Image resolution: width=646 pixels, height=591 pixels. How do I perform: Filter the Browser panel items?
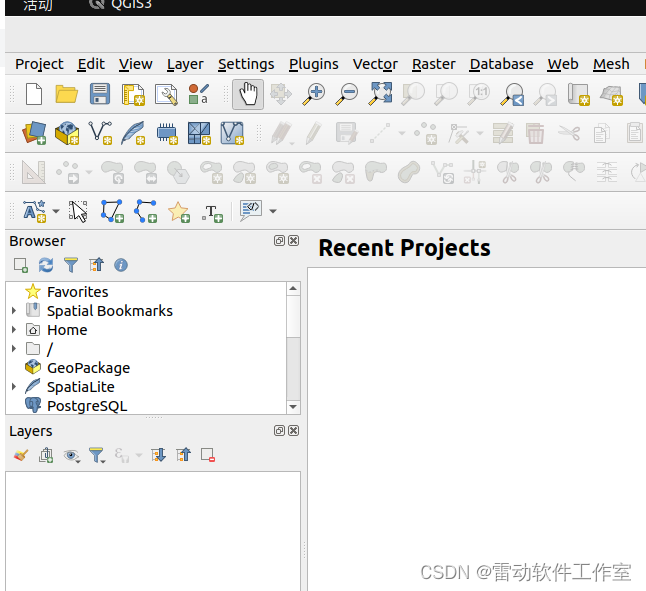pyautogui.click(x=71, y=265)
